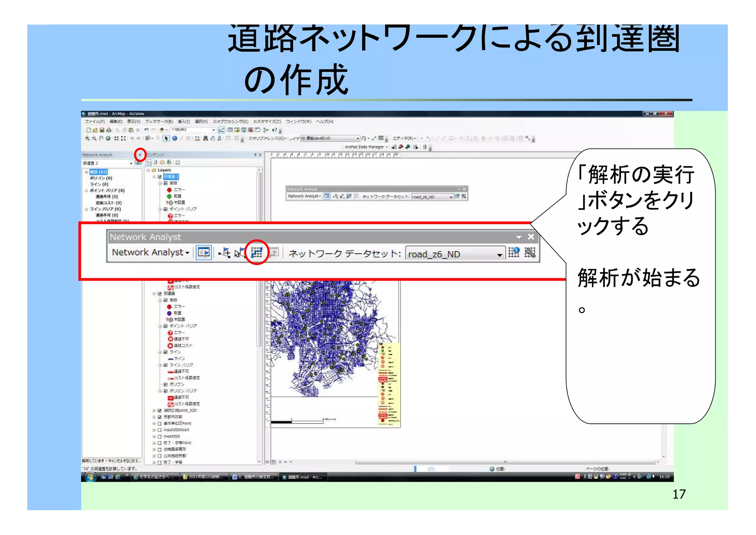756x535 pixels.
Task: Click Network Identify icon in magnified toolbar
Action: tap(514, 253)
